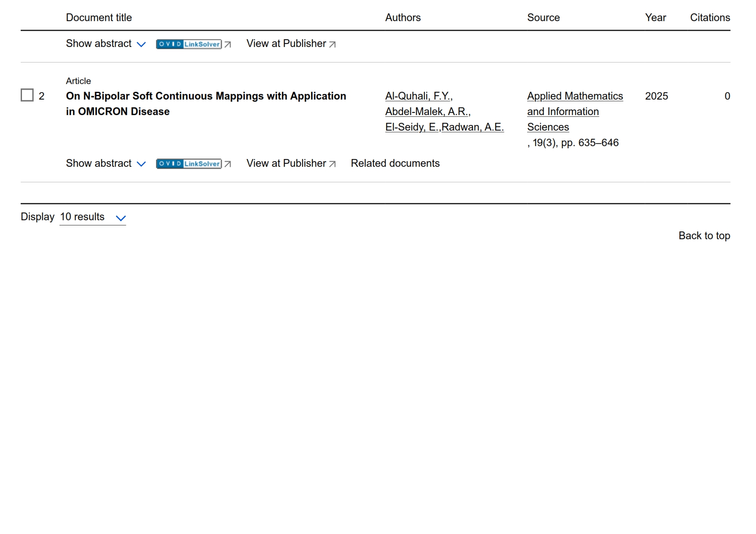Click OVID LinkSolver icon for article 2
756x534 pixels.
click(189, 164)
